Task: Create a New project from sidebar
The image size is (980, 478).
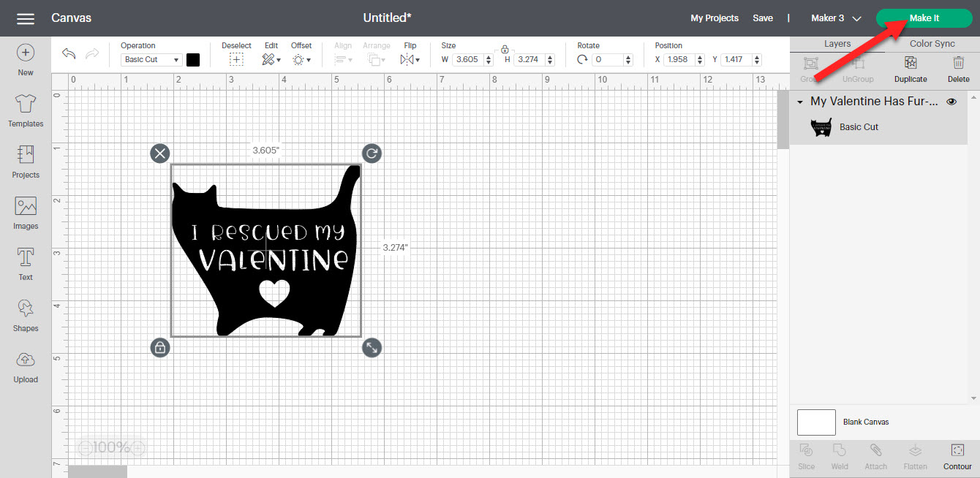Action: (26, 60)
